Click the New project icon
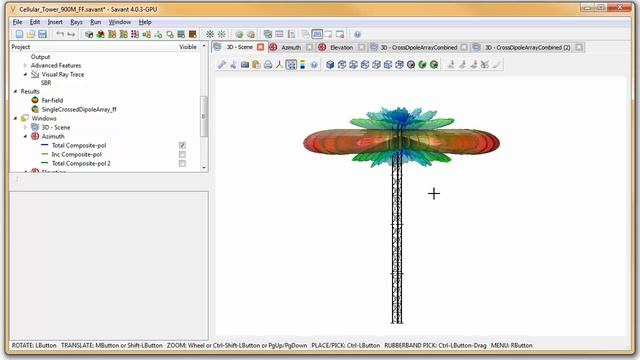640x360 pixels. tap(19, 34)
